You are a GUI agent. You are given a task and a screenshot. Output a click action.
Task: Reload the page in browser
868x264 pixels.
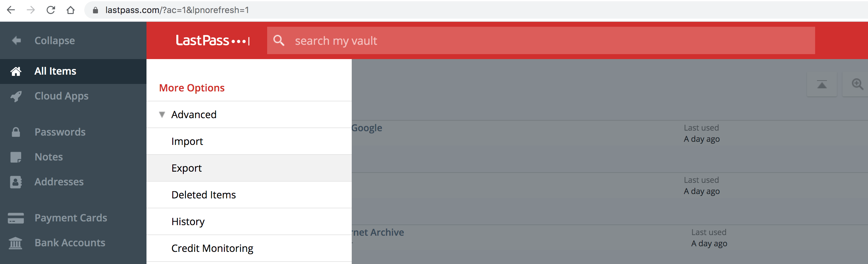pos(51,10)
